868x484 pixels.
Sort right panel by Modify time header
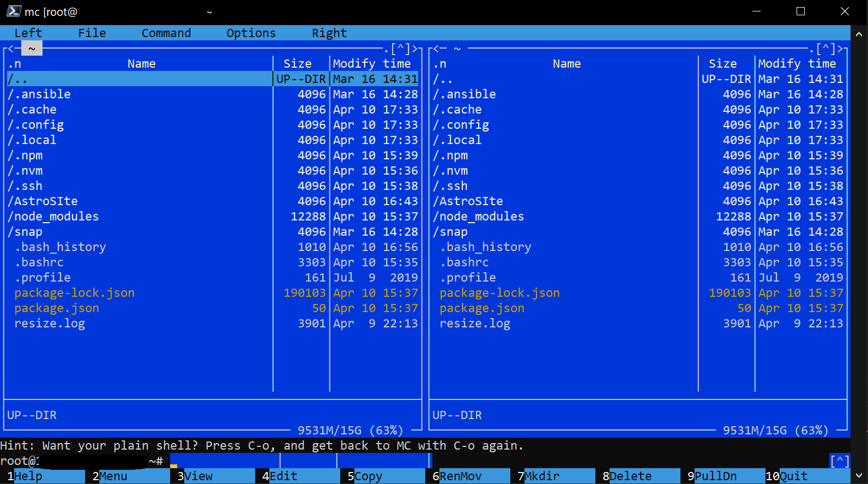point(797,64)
